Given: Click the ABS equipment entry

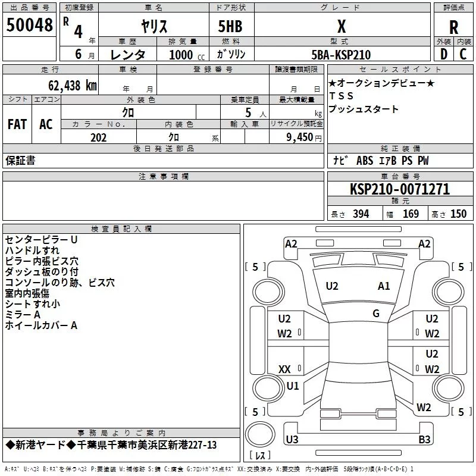Looking at the screenshot, I should tap(365, 161).
